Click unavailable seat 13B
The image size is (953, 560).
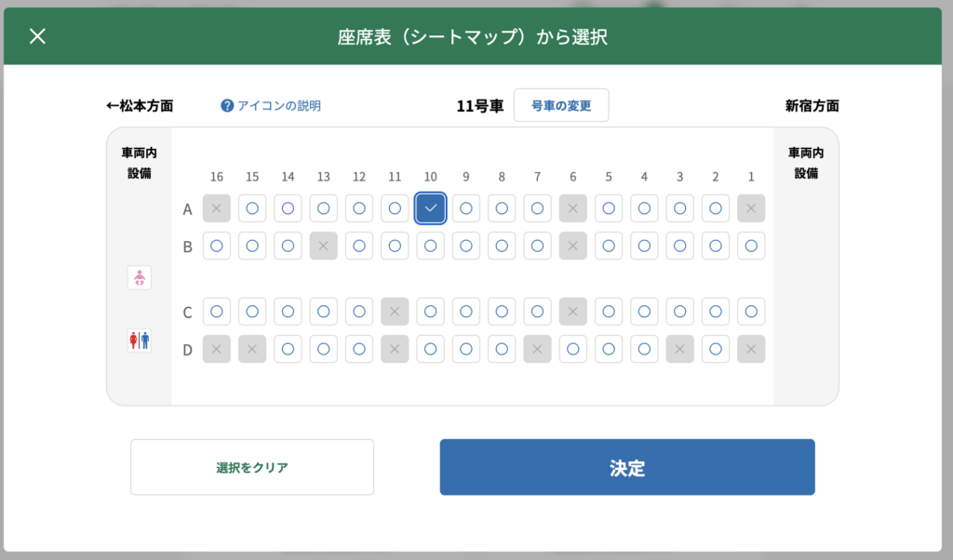coord(324,247)
